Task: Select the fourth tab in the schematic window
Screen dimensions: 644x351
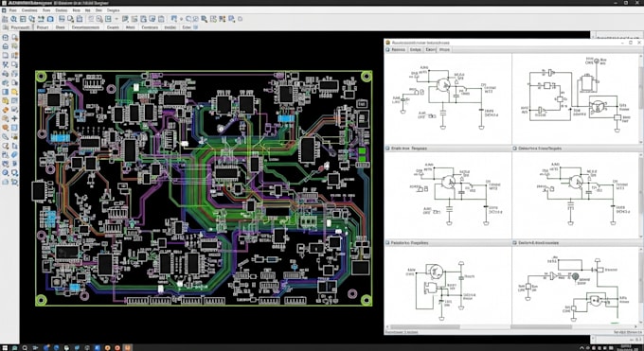Action: (444, 50)
